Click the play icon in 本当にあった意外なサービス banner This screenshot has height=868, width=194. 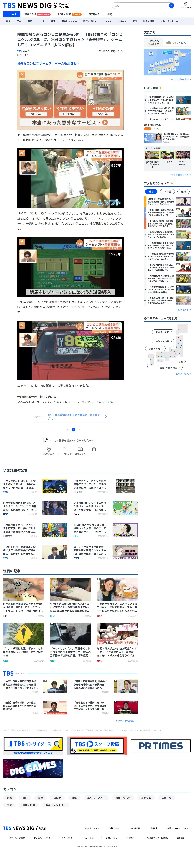pos(105,122)
